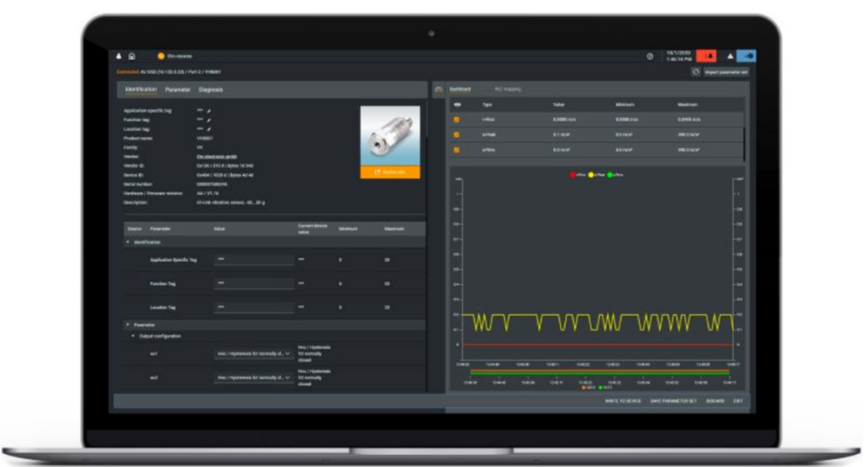Open help via the question mark icon
Image resolution: width=868 pixels, height=467 pixels.
click(650, 57)
